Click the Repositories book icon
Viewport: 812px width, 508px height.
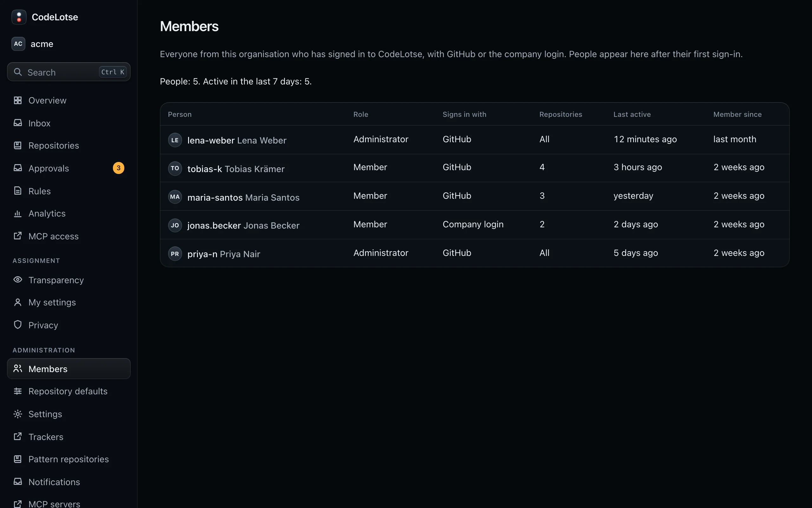[18, 145]
